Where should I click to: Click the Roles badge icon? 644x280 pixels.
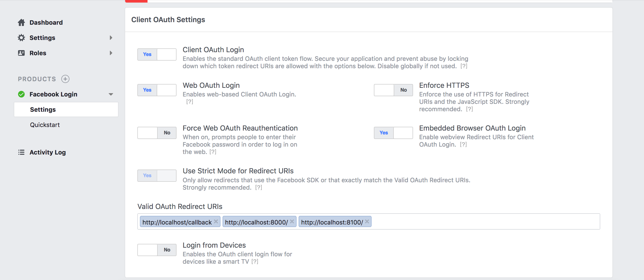pyautogui.click(x=21, y=53)
